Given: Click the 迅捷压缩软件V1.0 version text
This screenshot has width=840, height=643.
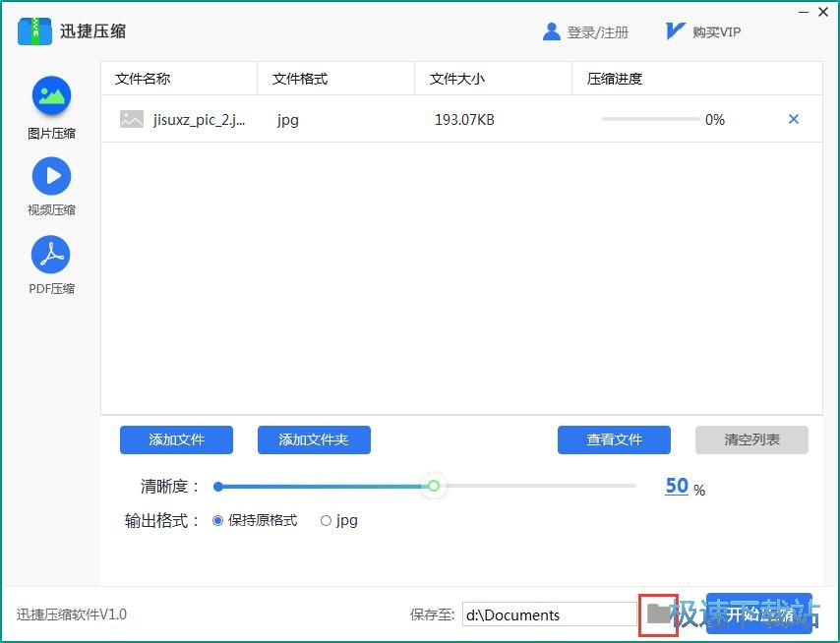Looking at the screenshot, I should (71, 614).
